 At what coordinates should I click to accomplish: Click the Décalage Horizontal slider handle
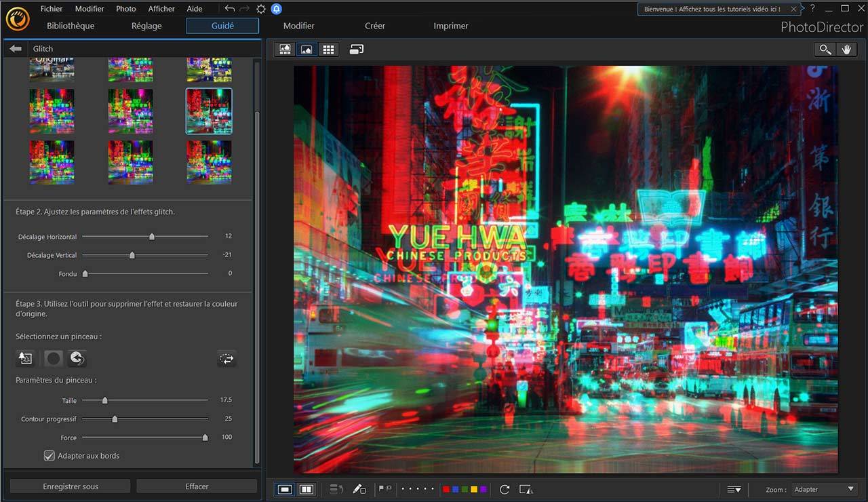point(152,237)
